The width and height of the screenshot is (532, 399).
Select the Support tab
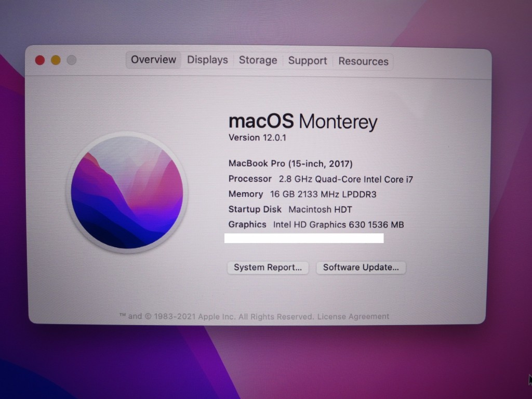click(x=308, y=61)
